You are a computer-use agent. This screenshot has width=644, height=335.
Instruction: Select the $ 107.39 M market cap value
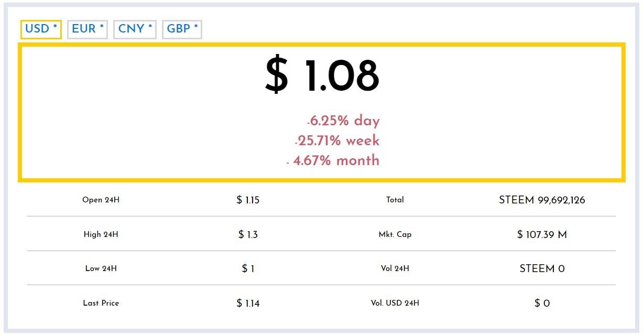(542, 234)
